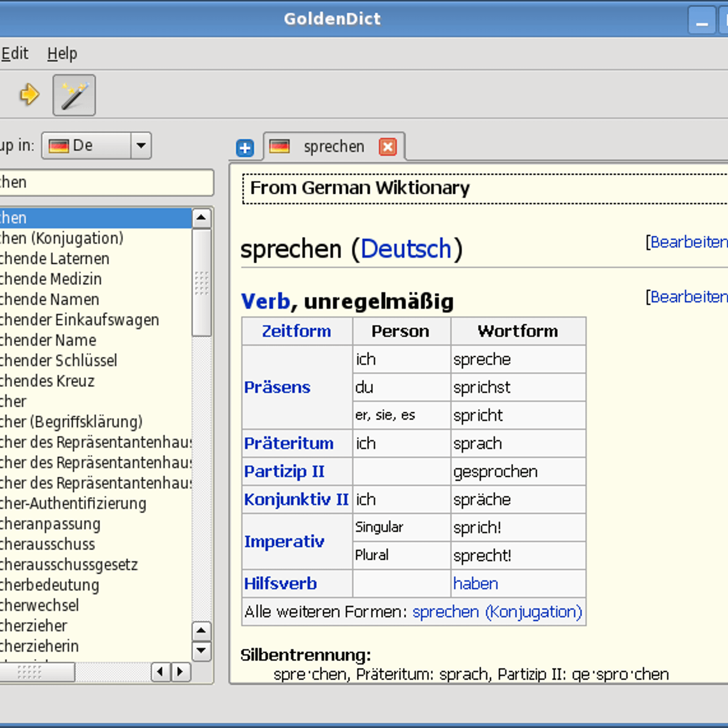
Task: Select the (Begriffsklärung) list entry
Action: pyautogui.click(x=96, y=422)
